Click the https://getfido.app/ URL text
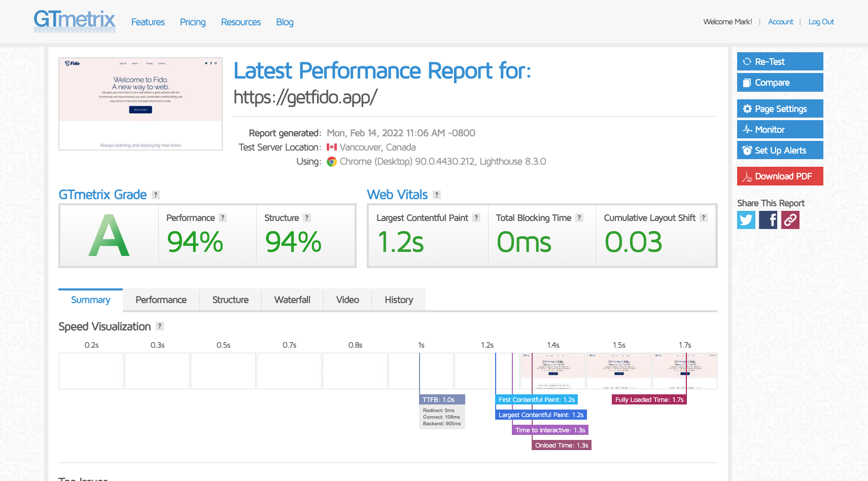 point(305,97)
